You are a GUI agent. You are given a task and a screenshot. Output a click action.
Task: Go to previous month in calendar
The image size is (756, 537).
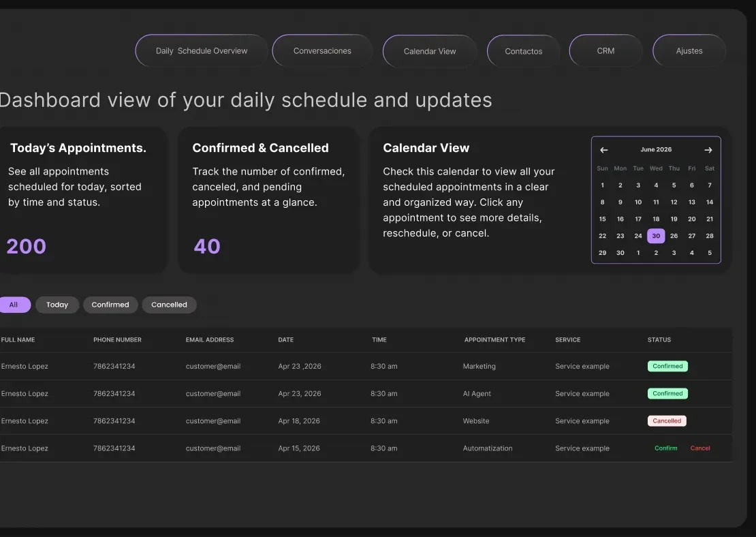pyautogui.click(x=603, y=150)
